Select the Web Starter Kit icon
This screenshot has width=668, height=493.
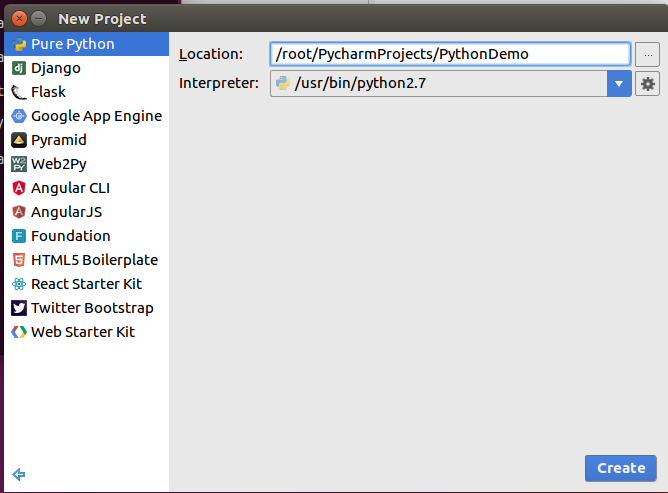pyautogui.click(x=19, y=332)
